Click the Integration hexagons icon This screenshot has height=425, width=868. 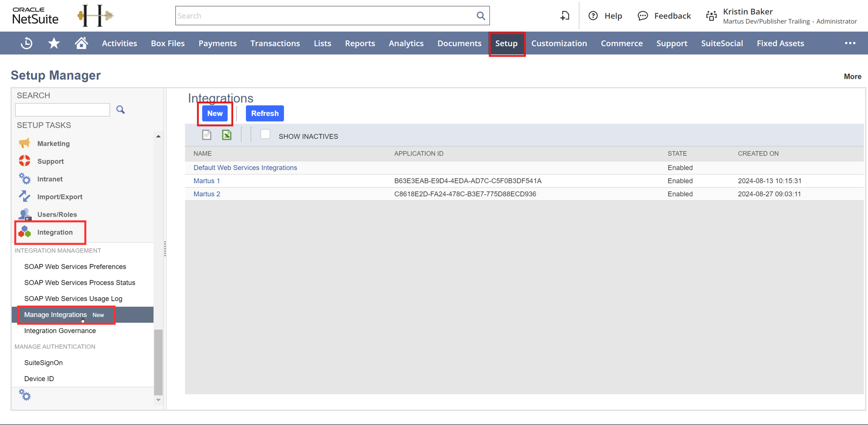coord(25,232)
